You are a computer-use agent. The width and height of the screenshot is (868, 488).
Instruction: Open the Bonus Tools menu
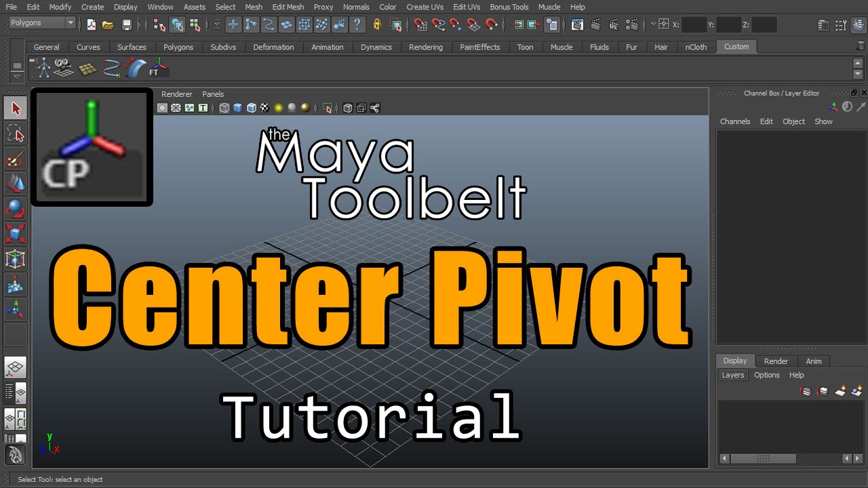click(509, 7)
